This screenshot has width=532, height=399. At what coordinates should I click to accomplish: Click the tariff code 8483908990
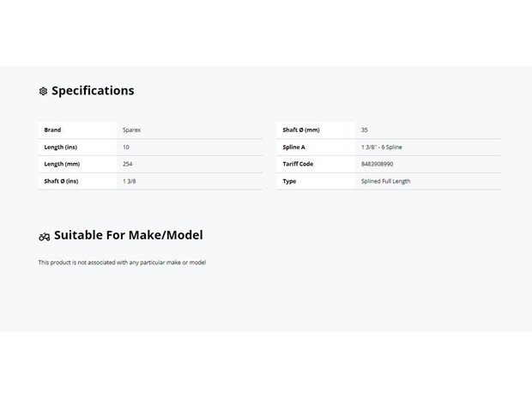click(378, 164)
